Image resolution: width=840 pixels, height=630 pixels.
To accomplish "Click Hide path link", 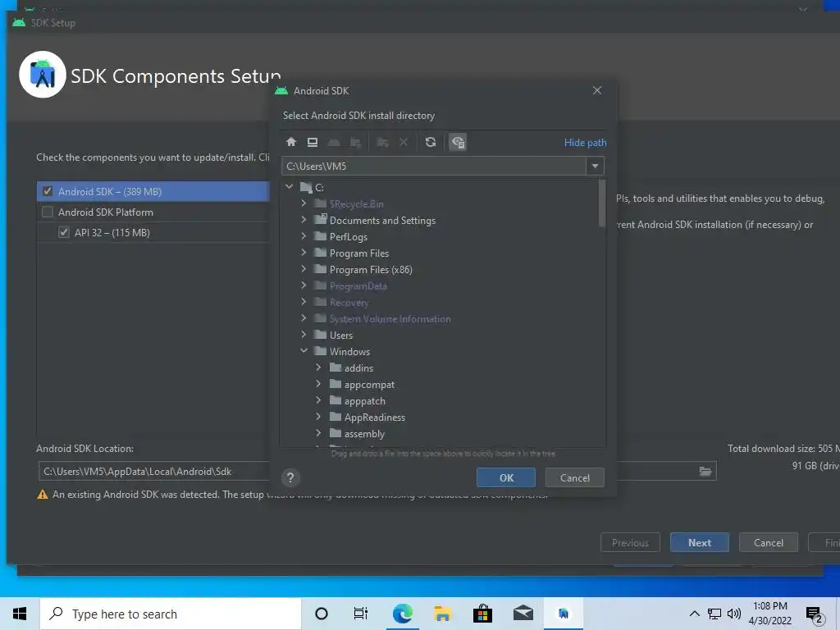I will point(585,143).
